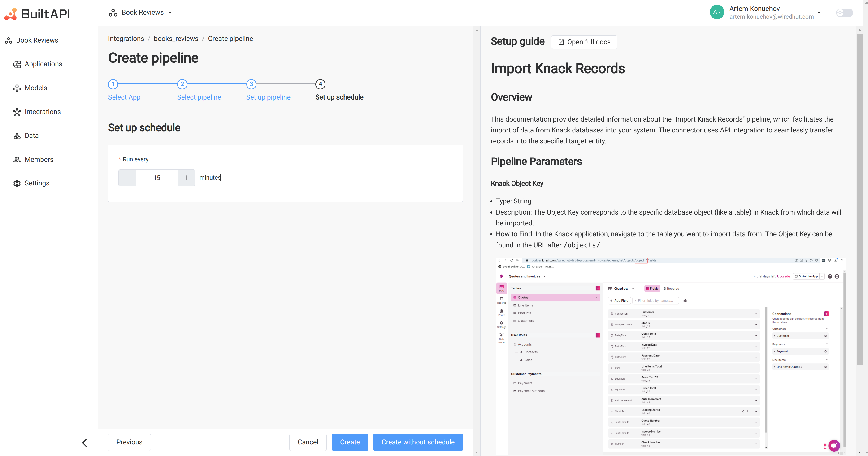Click the Create button

350,442
